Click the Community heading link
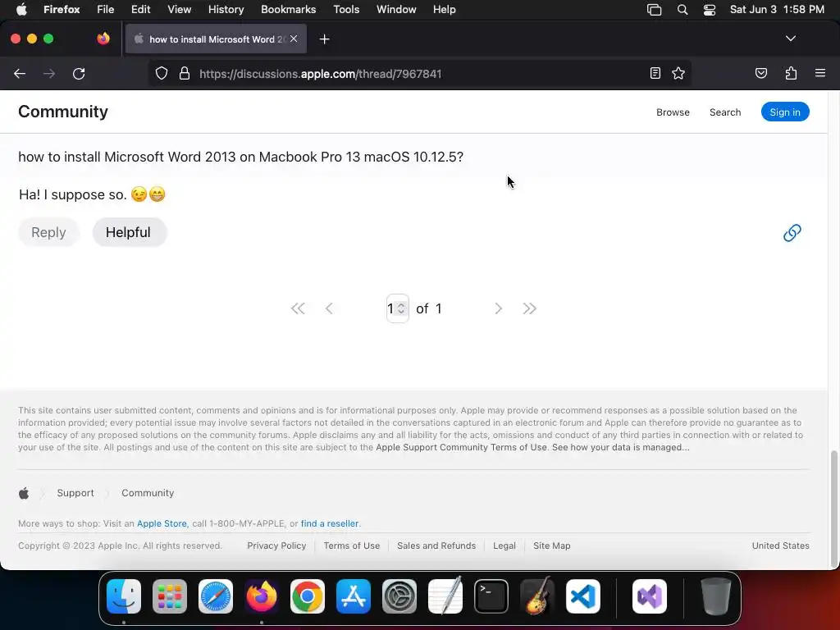Screen dimensions: 840x630 63,112
